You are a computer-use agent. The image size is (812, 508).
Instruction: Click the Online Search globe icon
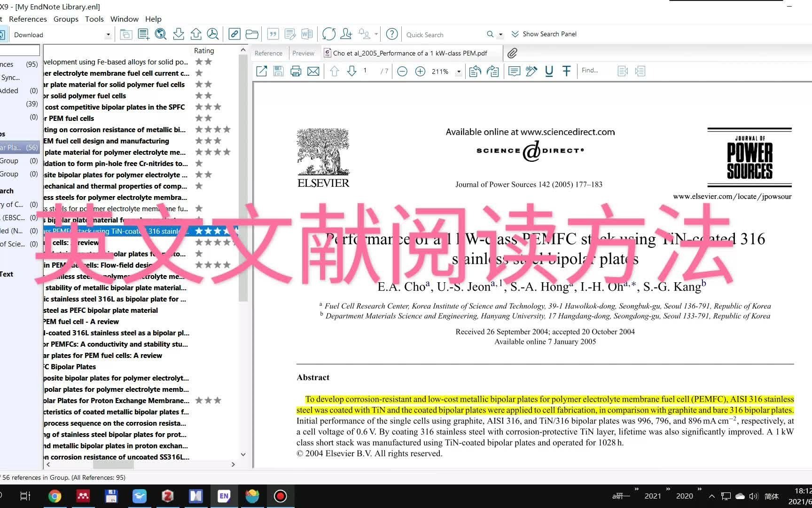click(161, 34)
